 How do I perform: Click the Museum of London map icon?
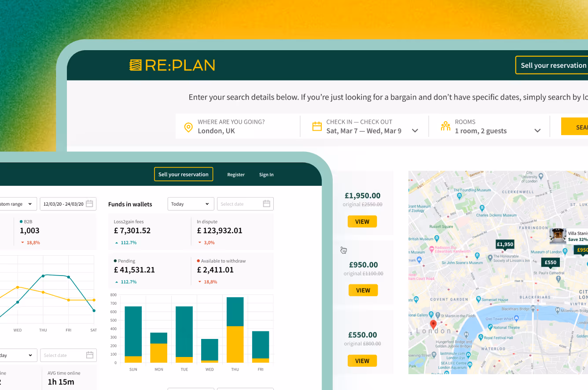(565, 252)
